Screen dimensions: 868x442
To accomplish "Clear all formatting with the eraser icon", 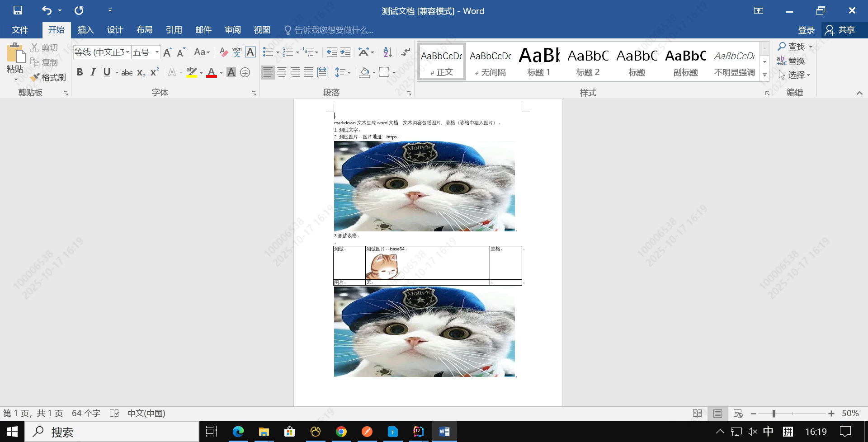I will point(223,52).
